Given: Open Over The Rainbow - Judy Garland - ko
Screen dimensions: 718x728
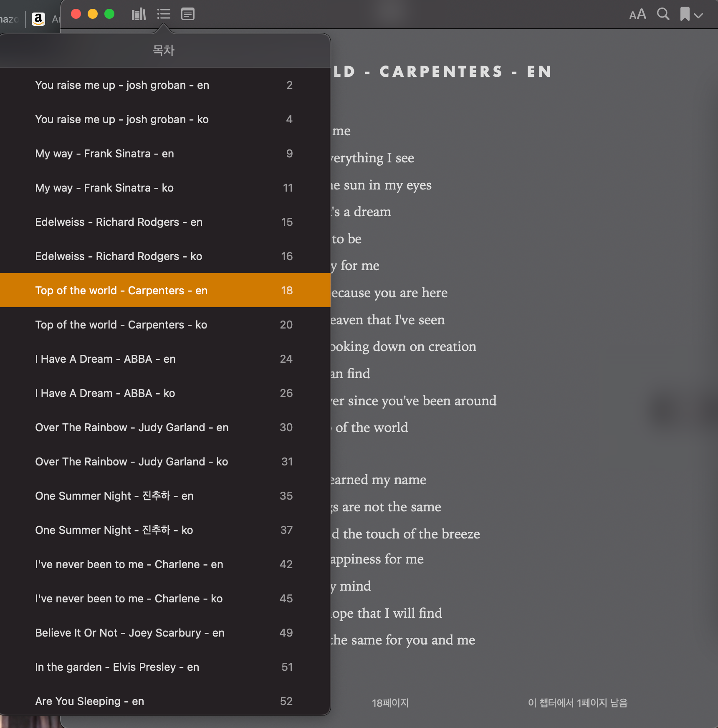Looking at the screenshot, I should 165,462.
